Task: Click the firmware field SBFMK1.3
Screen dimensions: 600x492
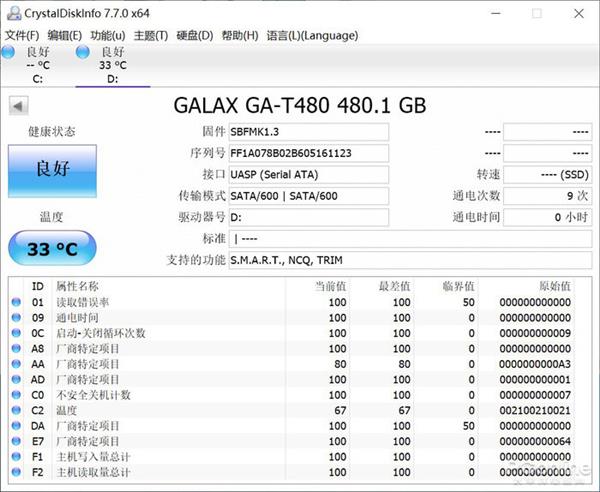Action: [309, 132]
